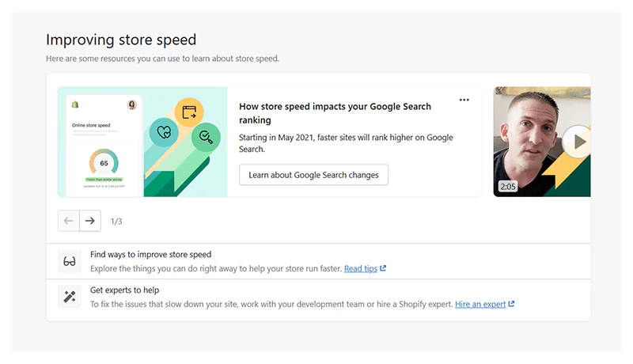Click the Hire an expert link
Viewport: 633px width, 364px height.
click(x=480, y=304)
